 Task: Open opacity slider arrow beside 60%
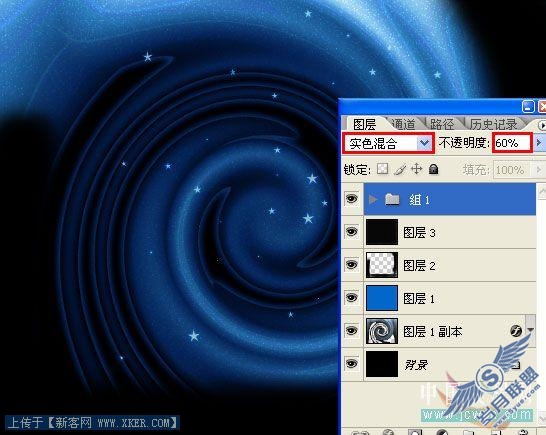[x=539, y=142]
